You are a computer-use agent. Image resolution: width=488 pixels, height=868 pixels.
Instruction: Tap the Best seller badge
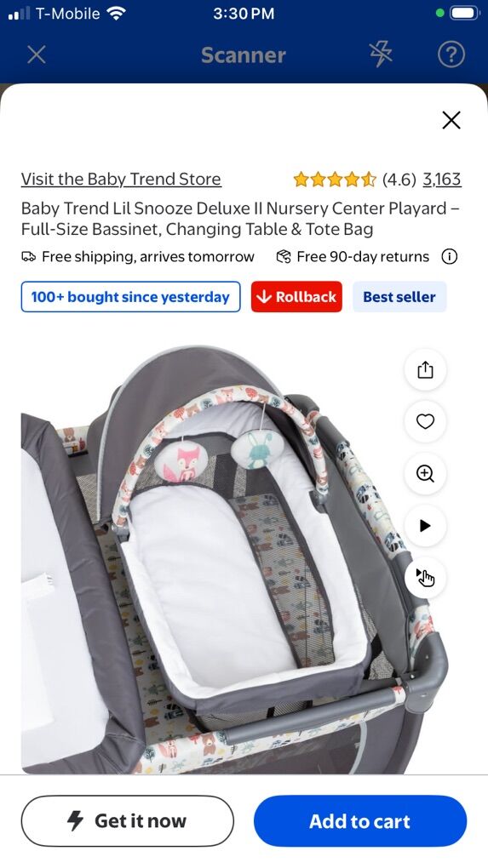[x=399, y=297]
